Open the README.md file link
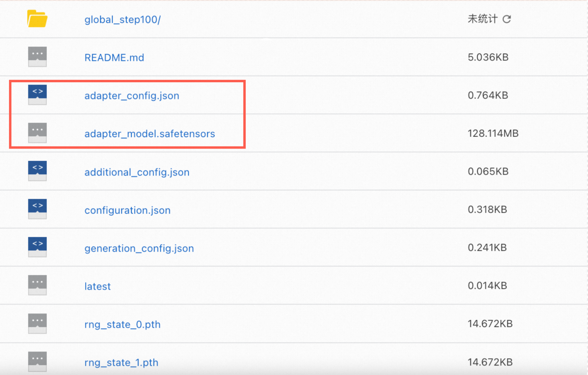 pos(114,58)
